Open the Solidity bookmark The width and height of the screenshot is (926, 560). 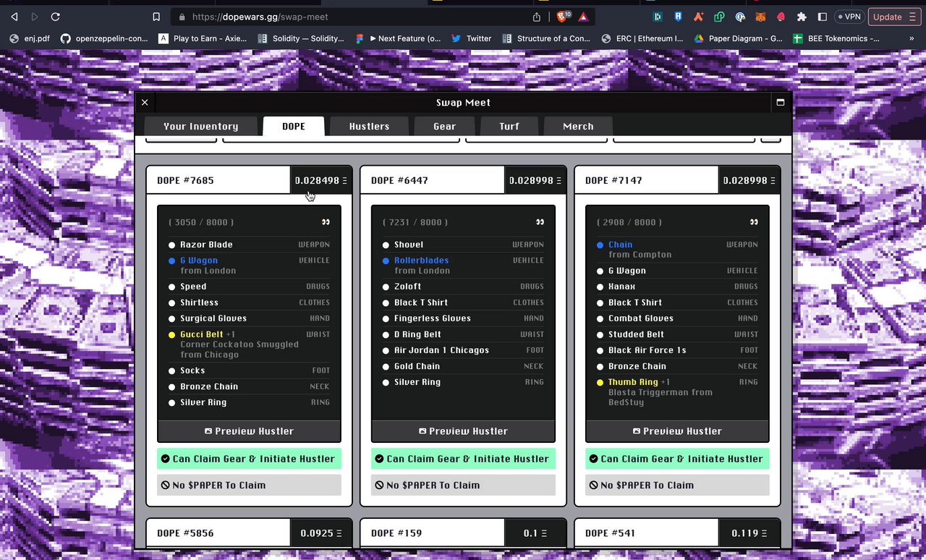[301, 38]
